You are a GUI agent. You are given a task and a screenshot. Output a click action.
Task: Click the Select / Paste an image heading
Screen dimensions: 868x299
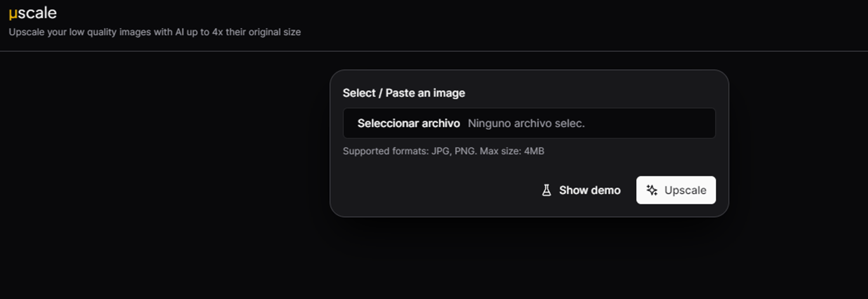(404, 93)
